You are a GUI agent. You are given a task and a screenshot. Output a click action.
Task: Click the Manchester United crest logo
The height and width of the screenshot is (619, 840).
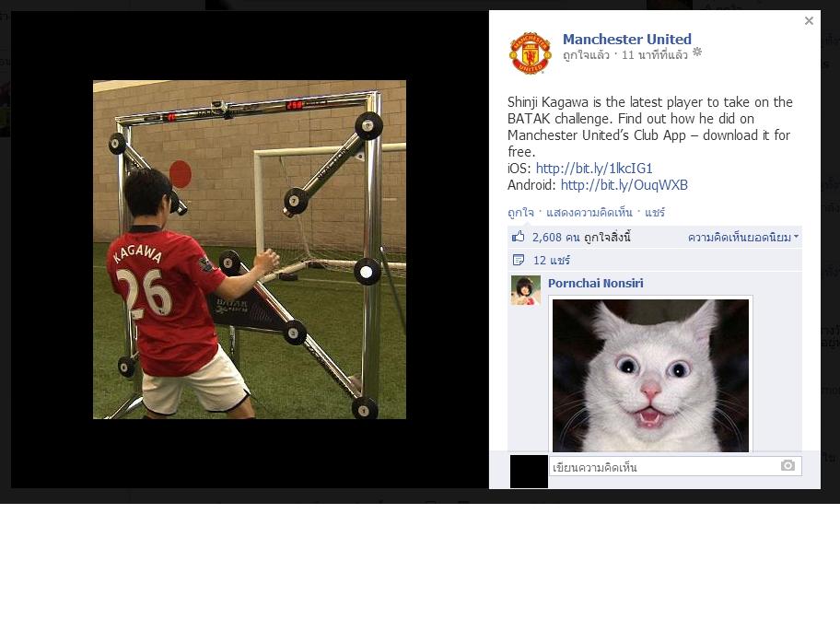530,53
